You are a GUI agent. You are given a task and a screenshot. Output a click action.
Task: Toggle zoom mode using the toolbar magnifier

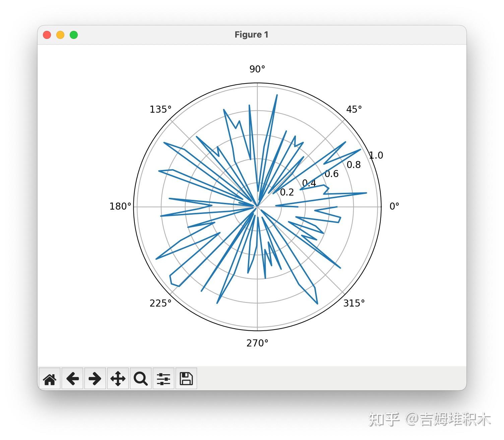140,379
